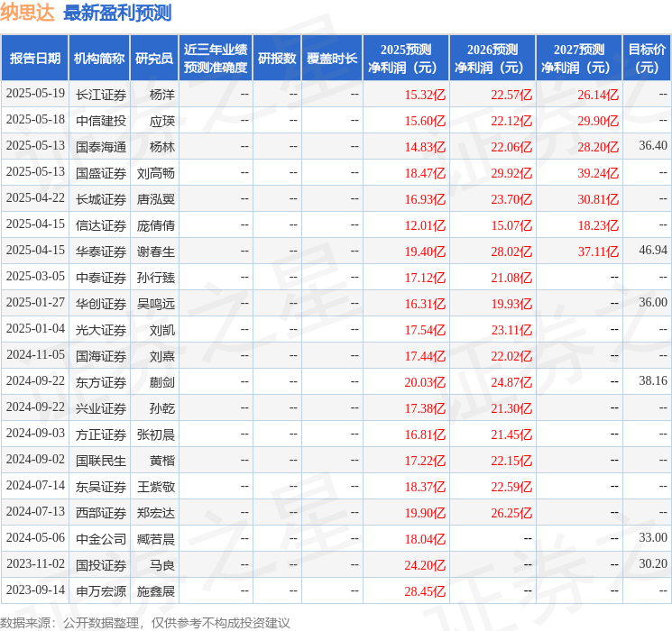Click analyst name 孙乾

coord(162,408)
